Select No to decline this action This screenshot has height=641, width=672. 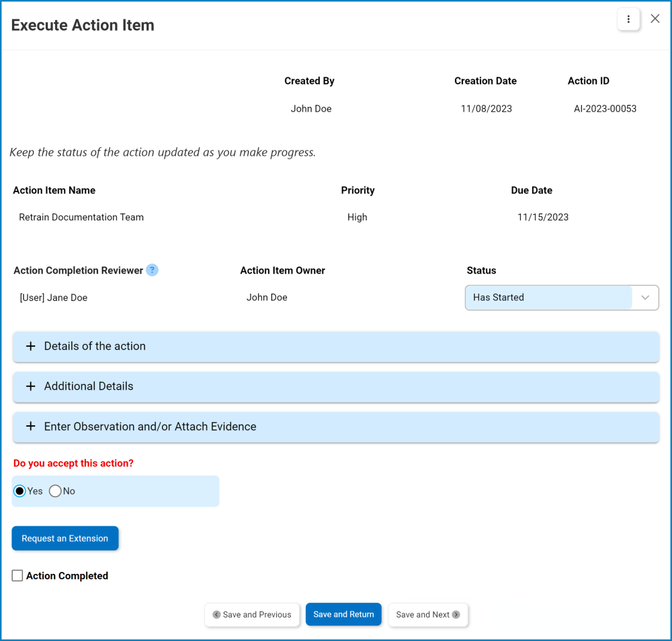coord(56,491)
